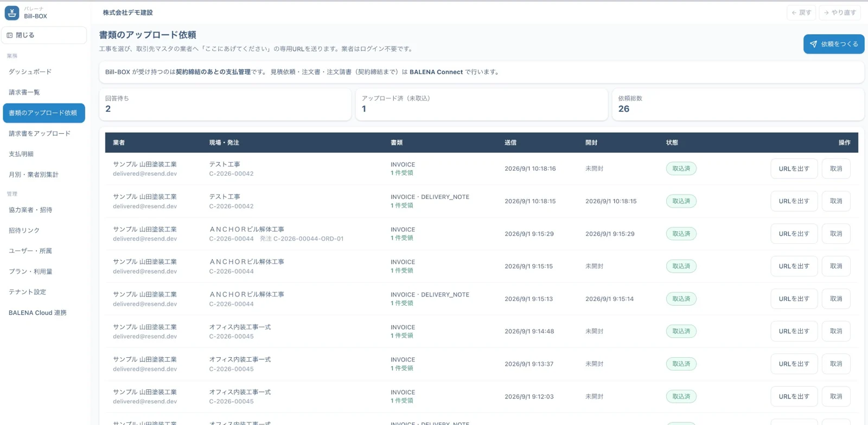Screen dimensions: 868x425
Task: Click 取消 for the request sent 9:12:03
Action: 836,396
